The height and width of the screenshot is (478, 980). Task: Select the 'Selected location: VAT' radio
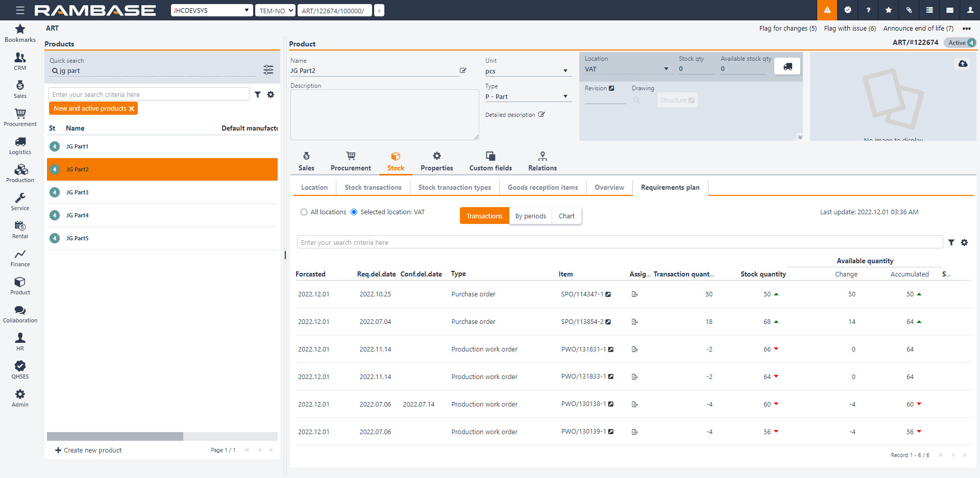click(354, 212)
